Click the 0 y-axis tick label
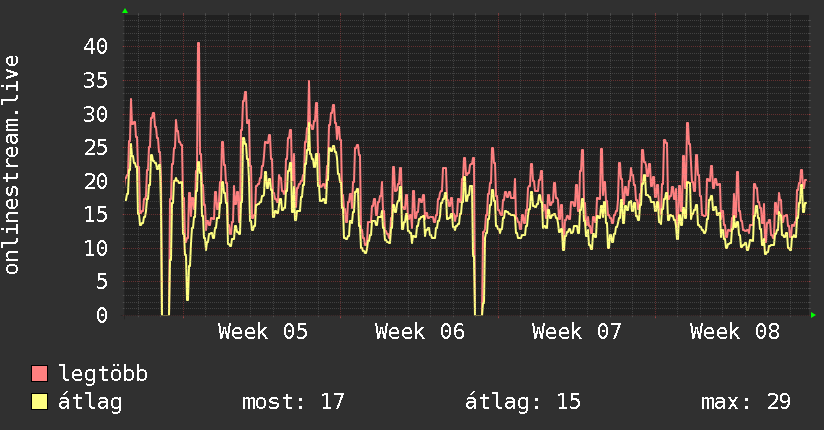Viewport: 824px width, 430px height. (102, 315)
